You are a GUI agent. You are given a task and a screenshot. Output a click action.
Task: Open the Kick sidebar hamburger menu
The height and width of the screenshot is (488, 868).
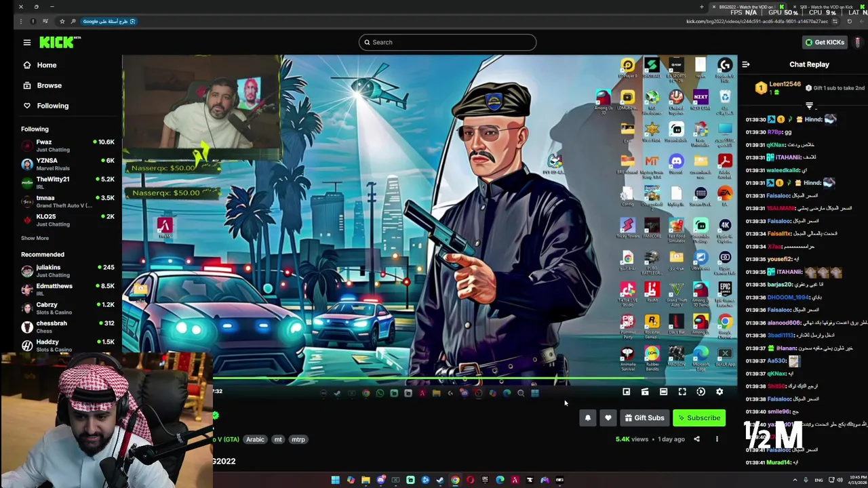(27, 42)
